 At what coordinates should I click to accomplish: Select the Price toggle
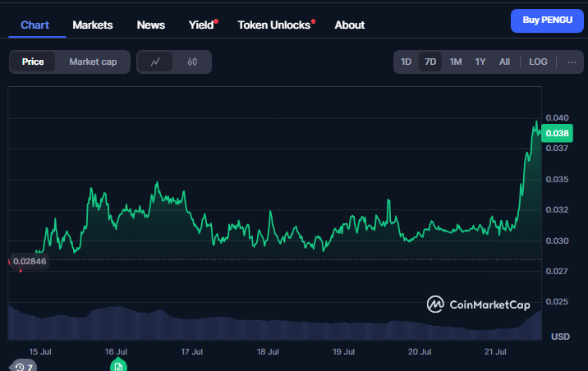click(x=33, y=62)
